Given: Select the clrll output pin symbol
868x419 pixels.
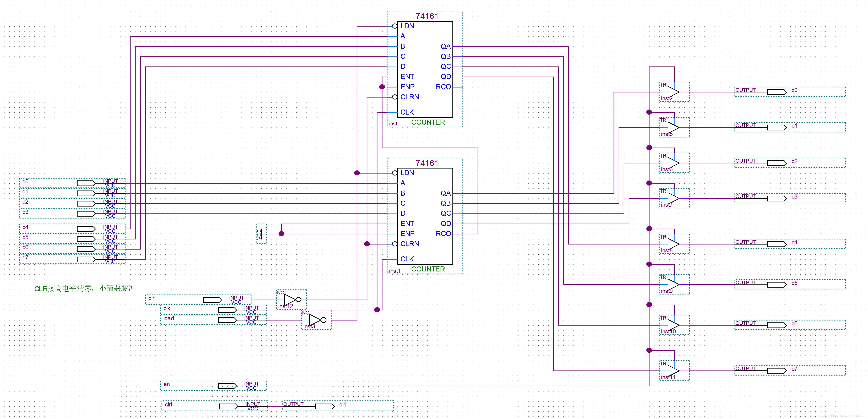Looking at the screenshot, I should (x=338, y=406).
